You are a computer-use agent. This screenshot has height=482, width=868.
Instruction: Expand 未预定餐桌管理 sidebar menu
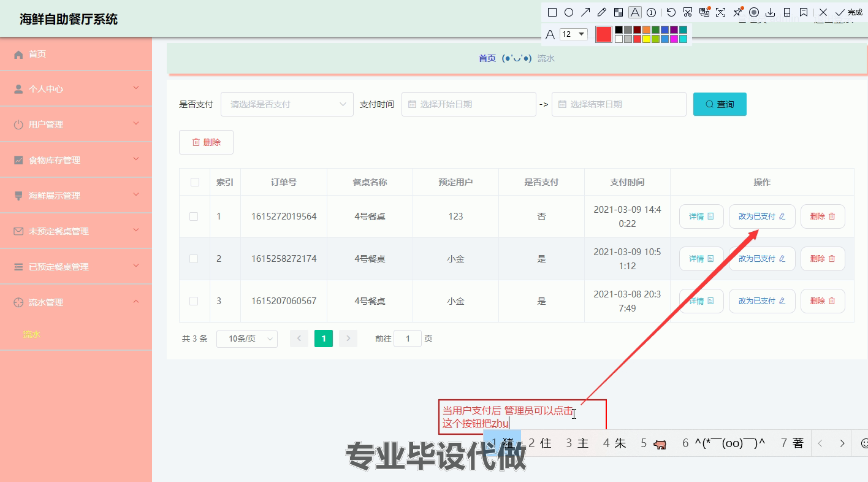click(x=76, y=231)
